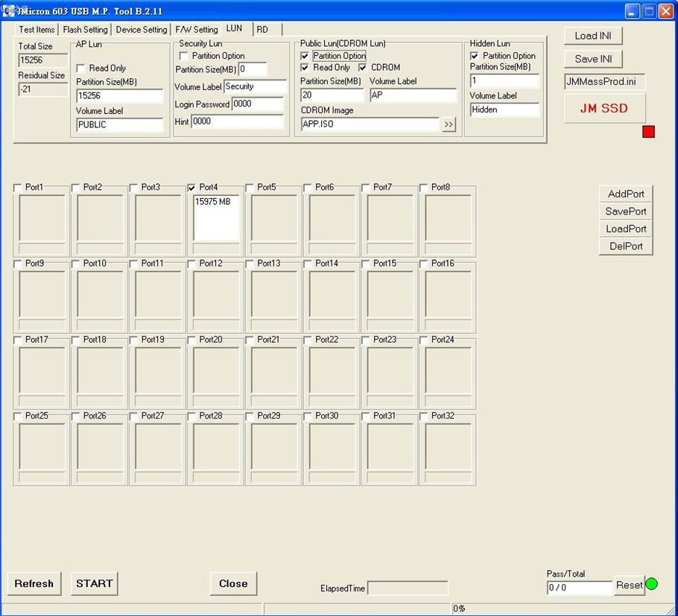
Task: Open the F/W Setting tab
Action: 196,30
